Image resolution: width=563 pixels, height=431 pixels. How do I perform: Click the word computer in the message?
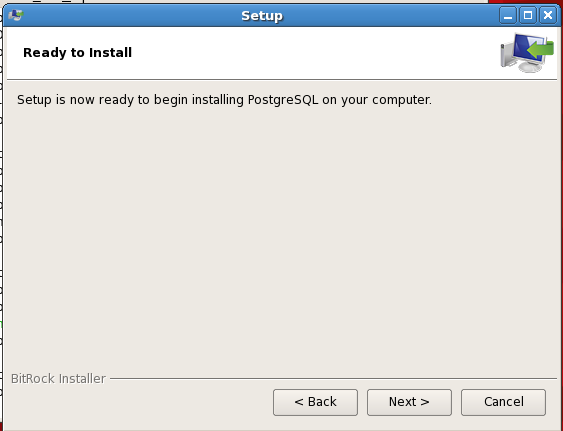click(401, 100)
